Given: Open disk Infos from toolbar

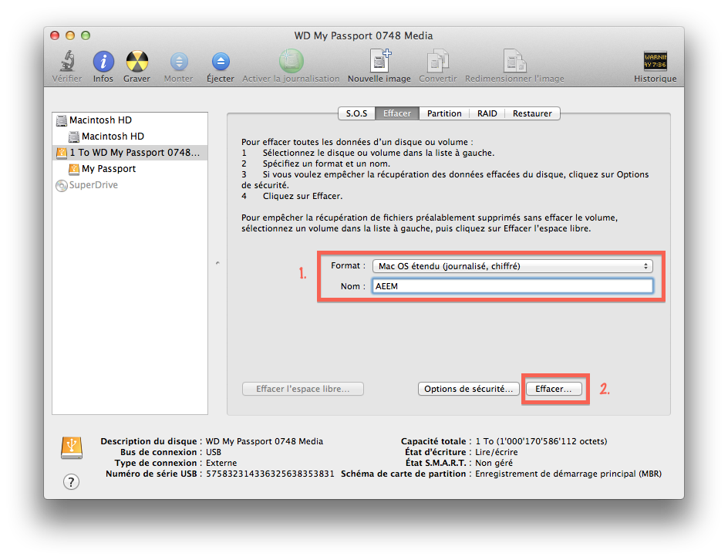Looking at the screenshot, I should (103, 62).
